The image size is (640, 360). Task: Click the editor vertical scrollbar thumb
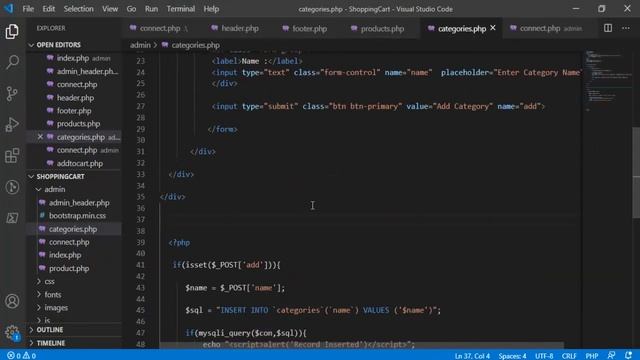[x=636, y=173]
